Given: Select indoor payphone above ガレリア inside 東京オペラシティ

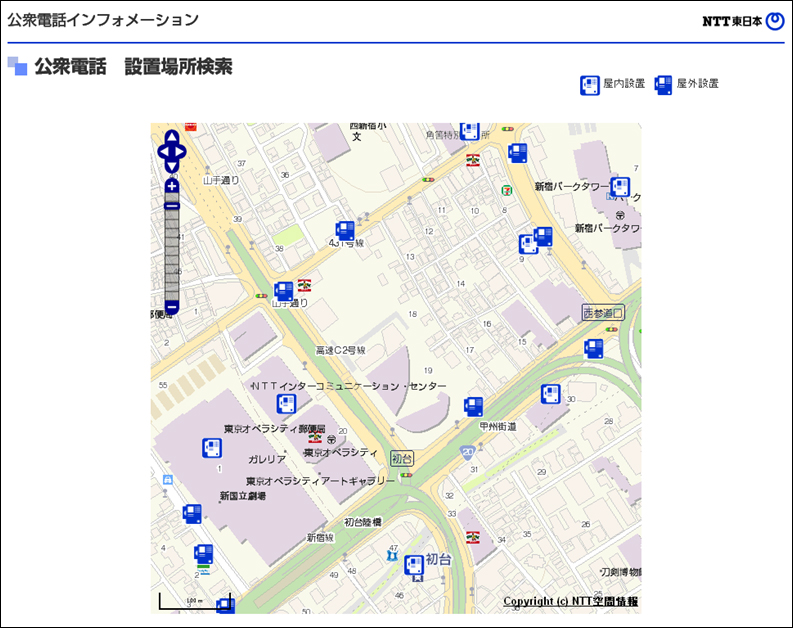Looking at the screenshot, I should [212, 448].
